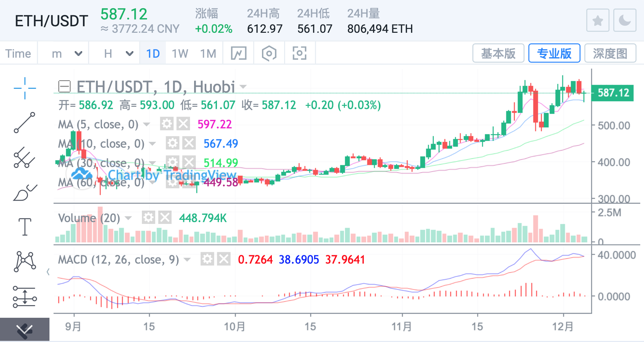Select the 1W timeframe
This screenshot has width=644, height=342.
[x=180, y=54]
